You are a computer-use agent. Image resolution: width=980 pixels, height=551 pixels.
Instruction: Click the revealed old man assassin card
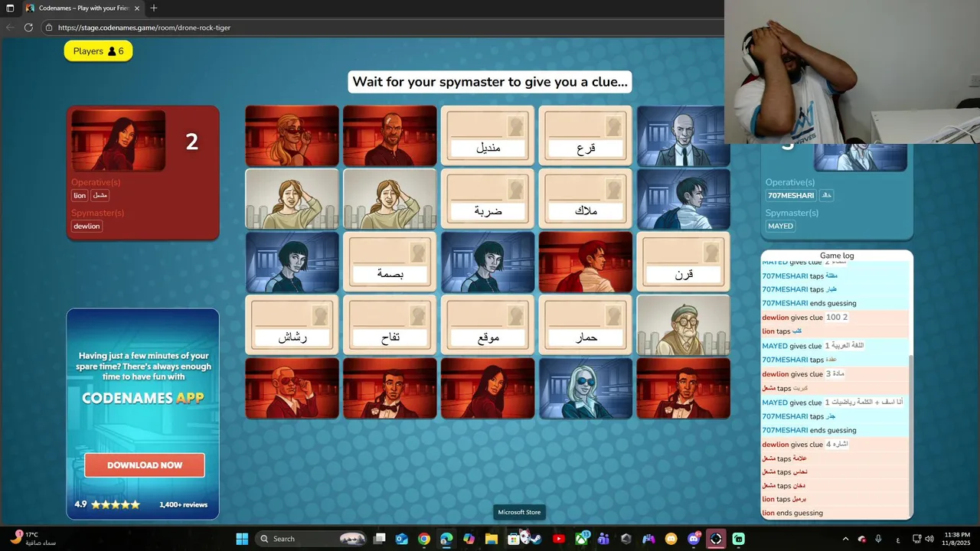684,324
